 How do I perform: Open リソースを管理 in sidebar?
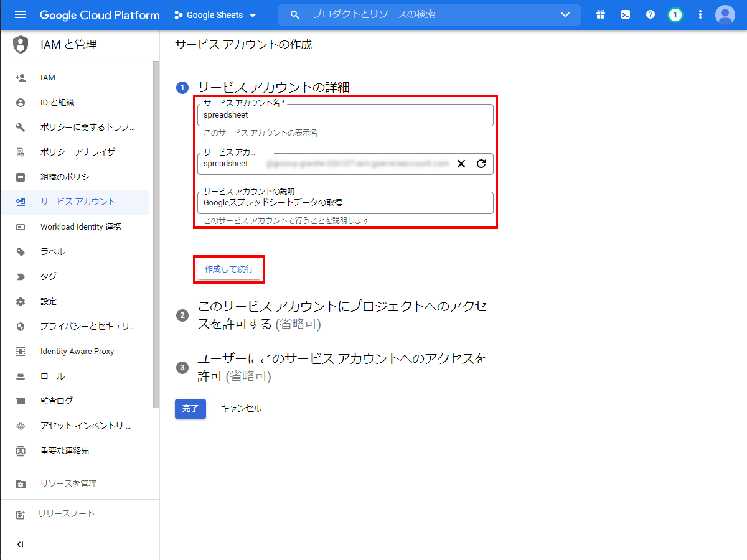pyautogui.click(x=80, y=484)
